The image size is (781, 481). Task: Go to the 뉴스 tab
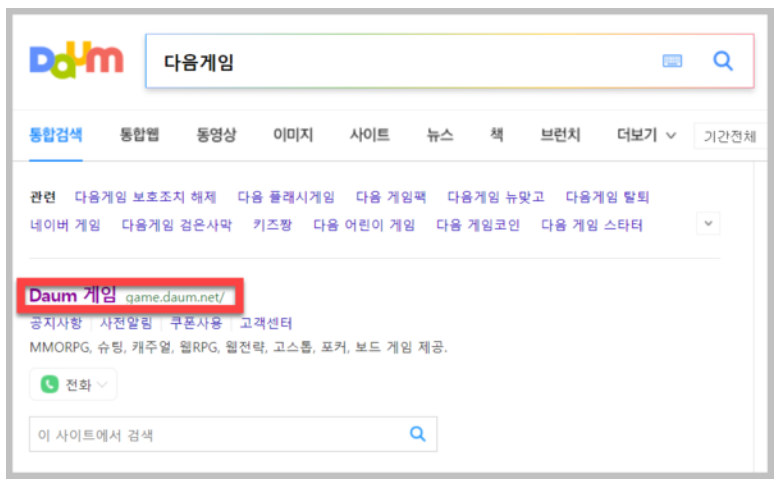pyautogui.click(x=440, y=135)
